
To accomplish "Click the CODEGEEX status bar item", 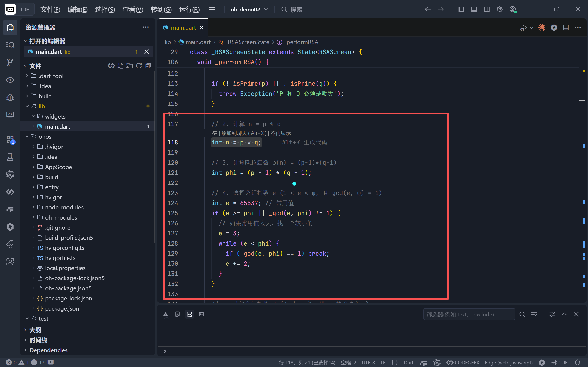I will pyautogui.click(x=463, y=362).
